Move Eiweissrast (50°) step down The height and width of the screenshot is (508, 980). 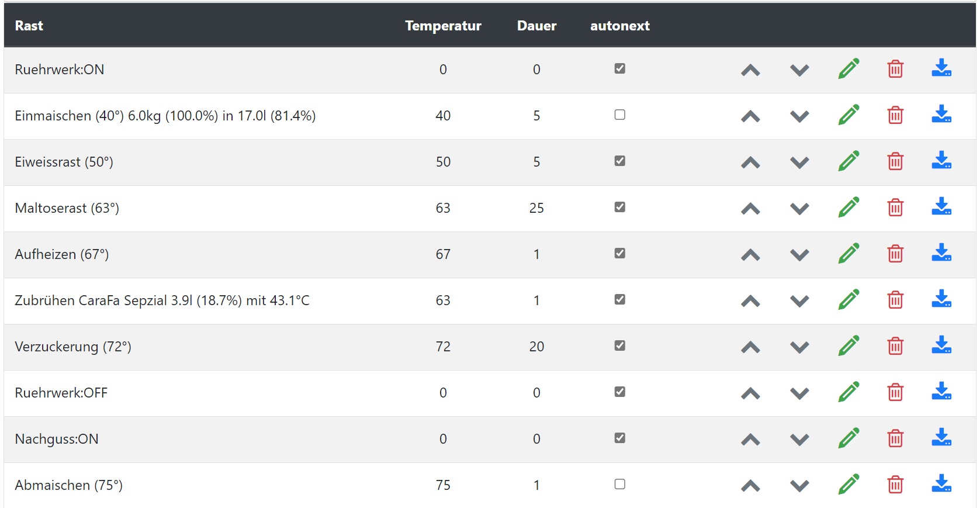[x=799, y=163]
